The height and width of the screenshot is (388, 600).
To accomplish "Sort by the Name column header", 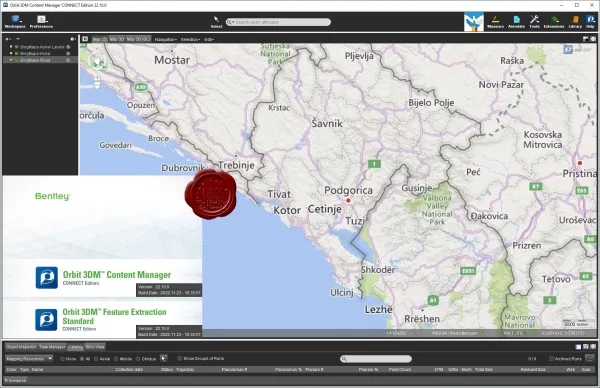I will pos(37,370).
